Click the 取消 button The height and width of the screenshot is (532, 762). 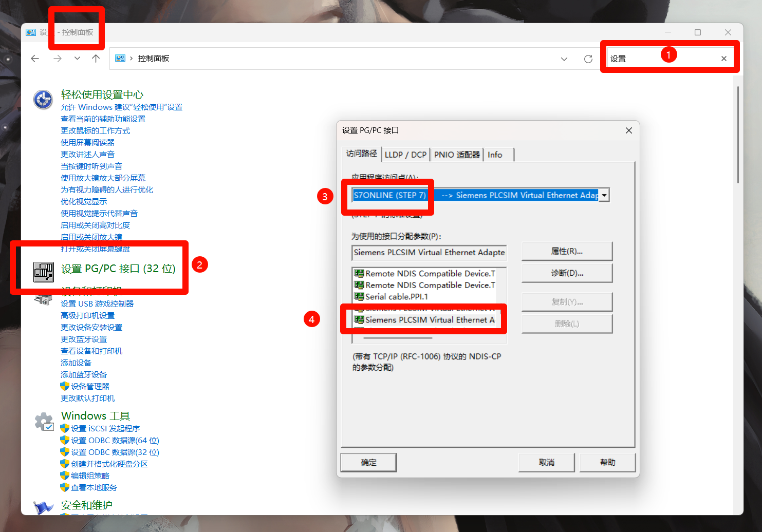546,462
